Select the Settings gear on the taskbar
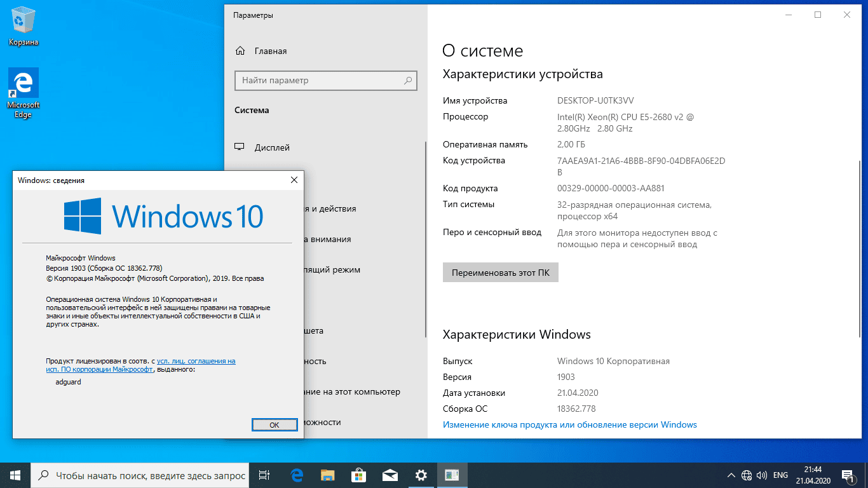 coord(421,475)
